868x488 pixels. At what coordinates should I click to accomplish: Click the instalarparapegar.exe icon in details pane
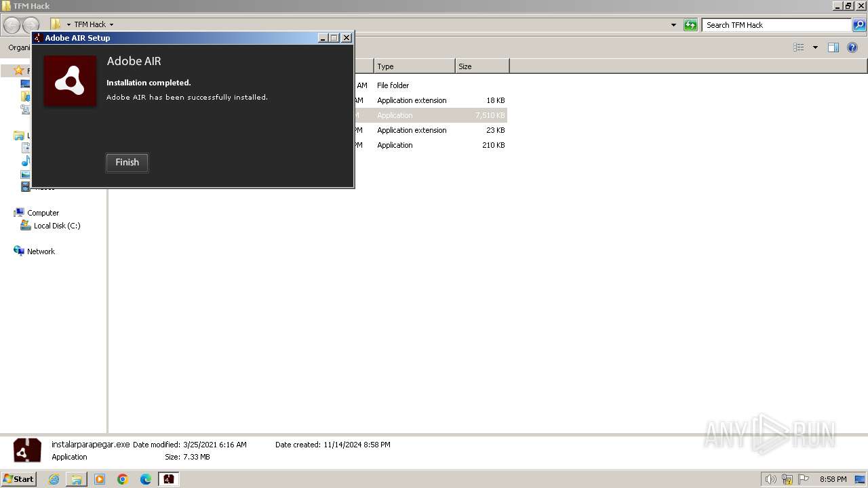point(28,450)
